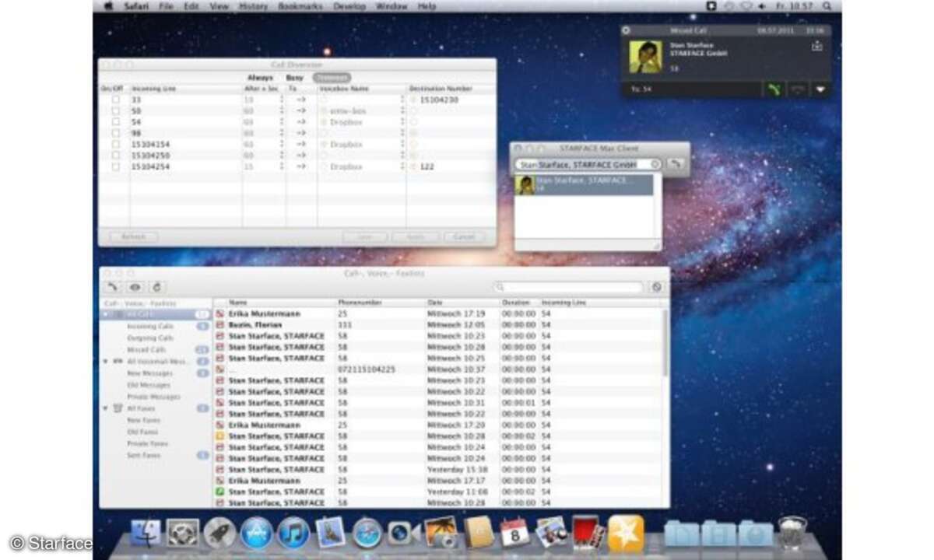Open voicebox dropdown for incoming line 15104154
This screenshot has height=560, width=934.
click(402, 145)
